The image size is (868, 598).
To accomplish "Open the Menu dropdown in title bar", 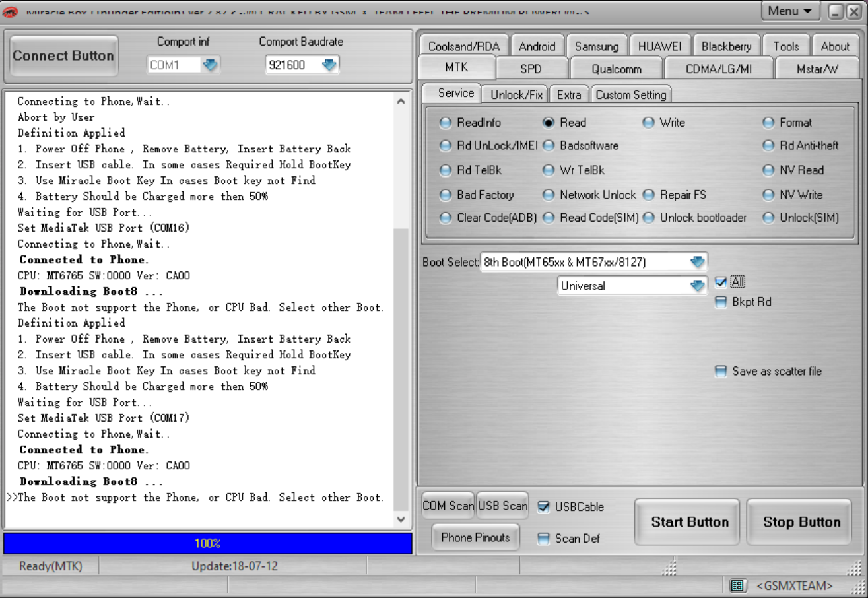I will [x=791, y=11].
